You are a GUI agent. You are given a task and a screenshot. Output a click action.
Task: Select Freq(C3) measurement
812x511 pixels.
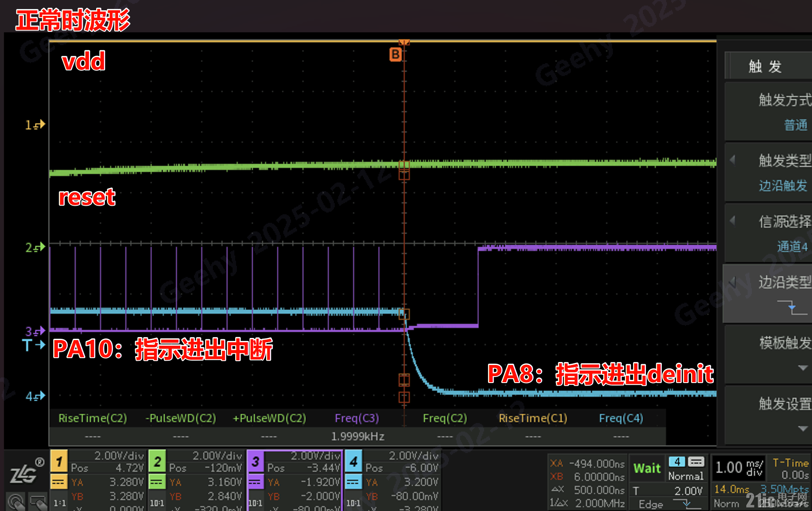click(357, 418)
